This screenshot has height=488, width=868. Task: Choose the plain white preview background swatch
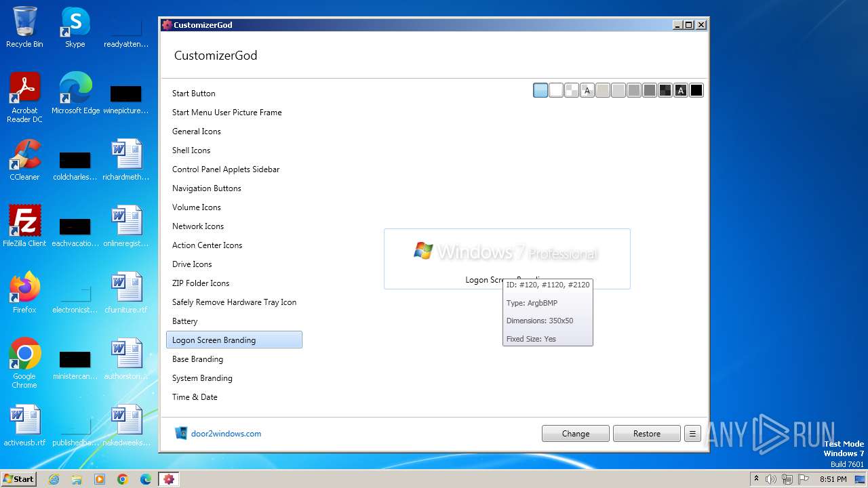(x=556, y=90)
